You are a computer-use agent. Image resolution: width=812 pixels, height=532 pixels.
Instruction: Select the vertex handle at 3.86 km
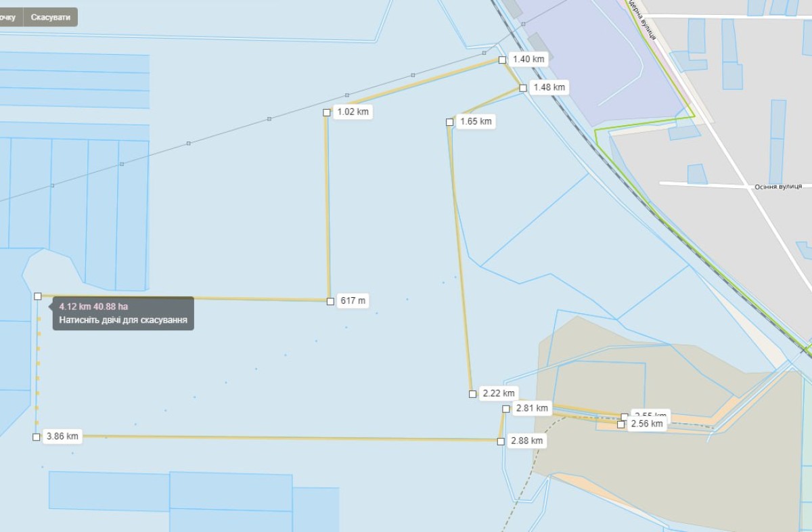37,437
